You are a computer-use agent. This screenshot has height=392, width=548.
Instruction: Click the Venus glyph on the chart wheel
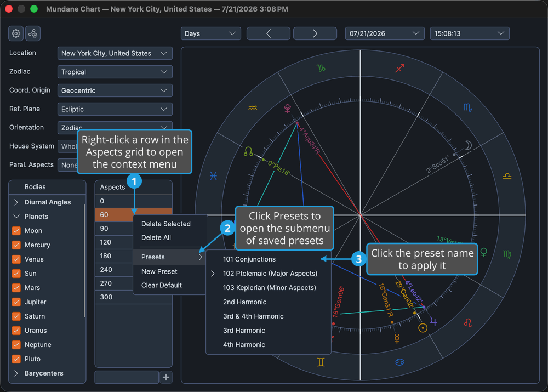coord(484,252)
